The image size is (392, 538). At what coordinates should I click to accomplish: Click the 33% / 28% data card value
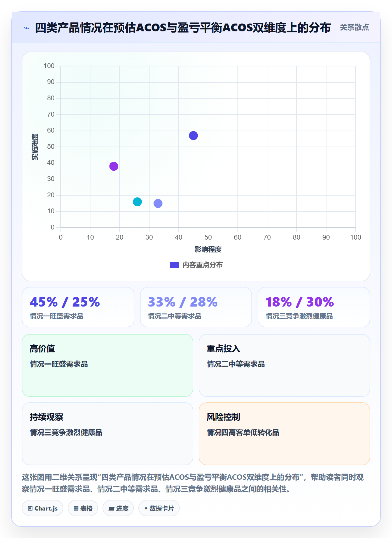[x=183, y=302]
